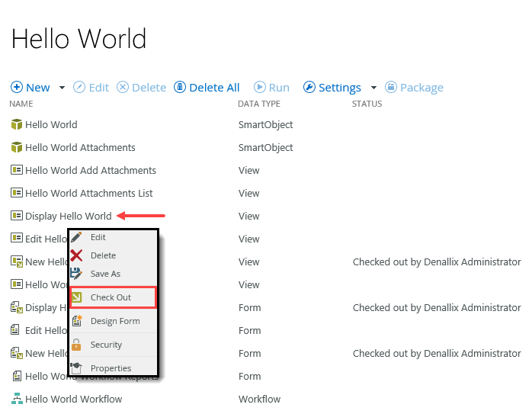Click the Security padlock icon
532x414 pixels.
(76, 345)
